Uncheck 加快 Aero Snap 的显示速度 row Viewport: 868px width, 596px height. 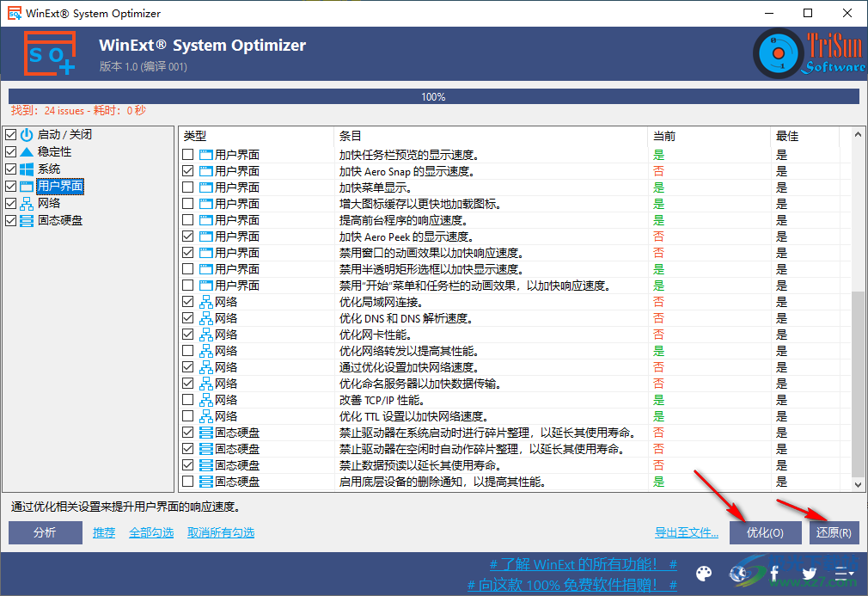[187, 170]
